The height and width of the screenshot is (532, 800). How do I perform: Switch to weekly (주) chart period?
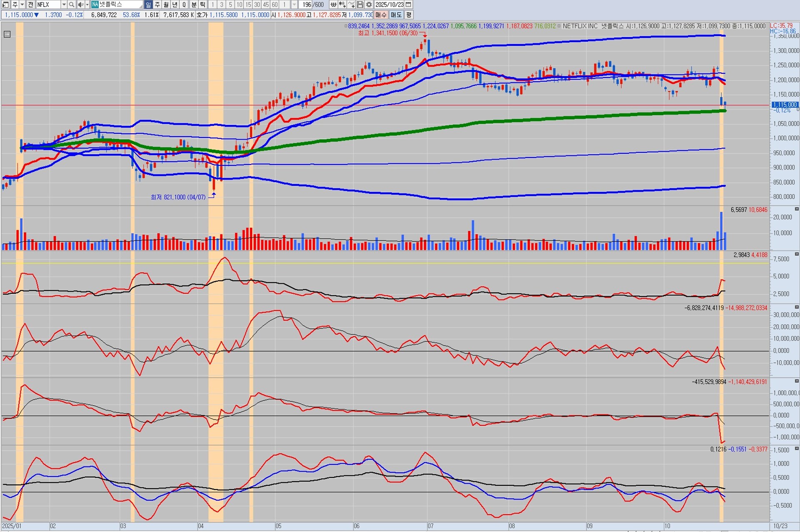point(157,5)
